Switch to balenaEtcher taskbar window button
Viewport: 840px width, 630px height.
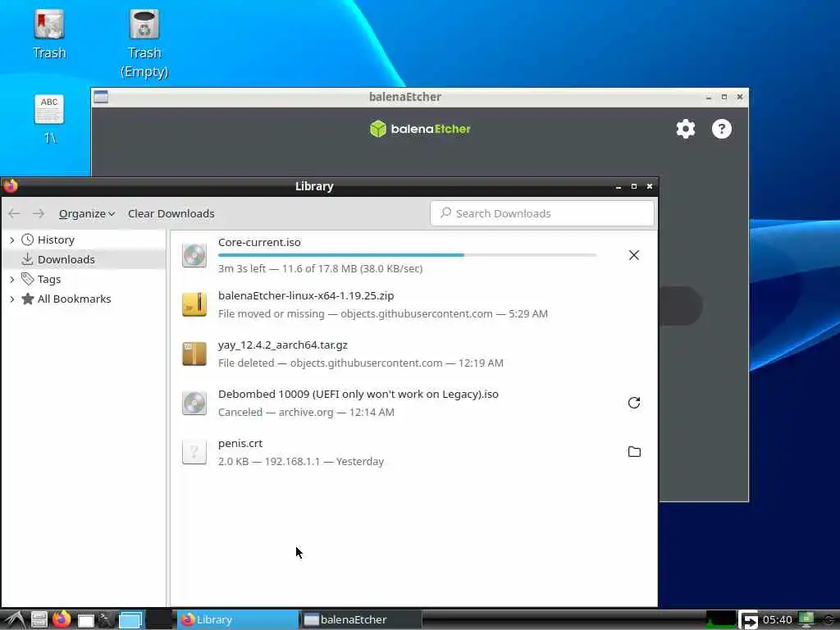pyautogui.click(x=361, y=620)
